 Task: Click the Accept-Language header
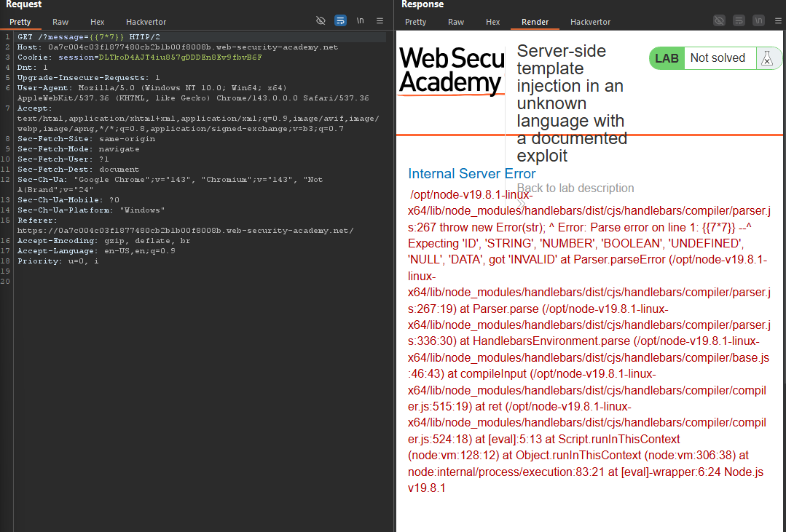pos(96,251)
